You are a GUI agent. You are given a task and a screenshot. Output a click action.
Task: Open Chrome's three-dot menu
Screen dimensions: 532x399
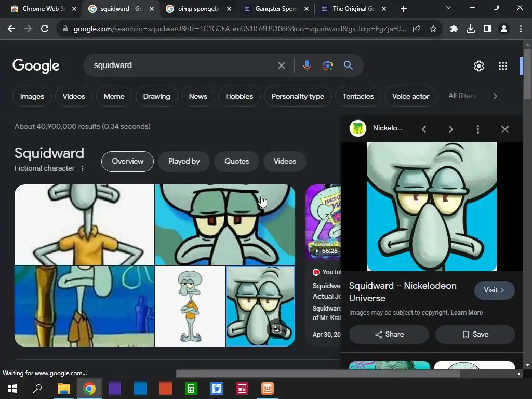coord(521,29)
